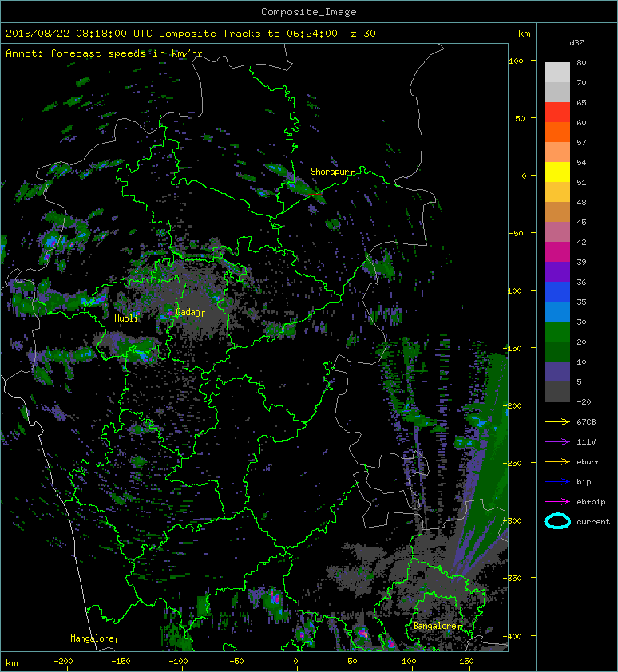Click the 100 km tick on vertical axis
This screenshot has height=672, width=618.
(516, 61)
